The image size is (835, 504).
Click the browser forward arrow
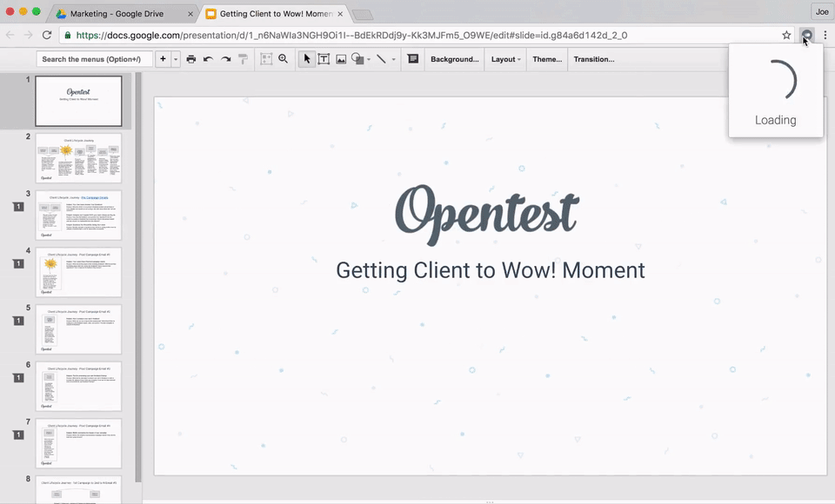click(28, 35)
